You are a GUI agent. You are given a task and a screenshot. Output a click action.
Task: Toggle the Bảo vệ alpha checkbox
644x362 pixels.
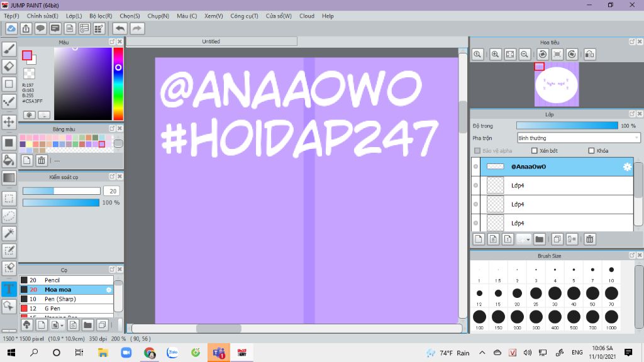click(x=477, y=151)
